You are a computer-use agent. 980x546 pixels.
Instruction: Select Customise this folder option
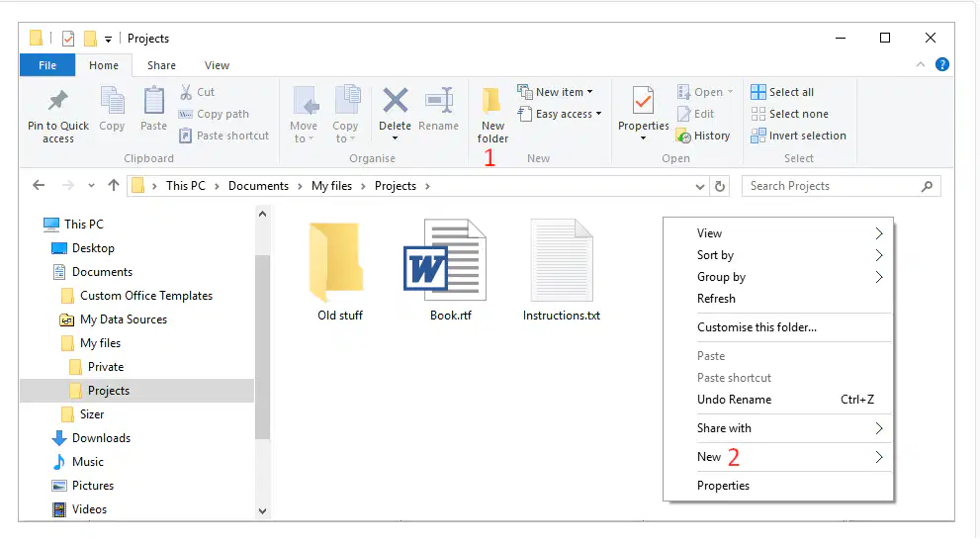(778, 327)
